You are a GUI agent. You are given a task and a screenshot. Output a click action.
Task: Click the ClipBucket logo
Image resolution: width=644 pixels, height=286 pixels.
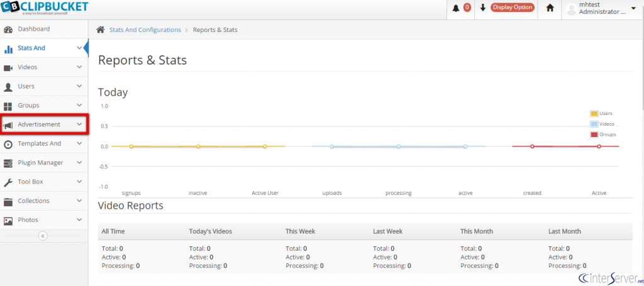tap(45, 8)
